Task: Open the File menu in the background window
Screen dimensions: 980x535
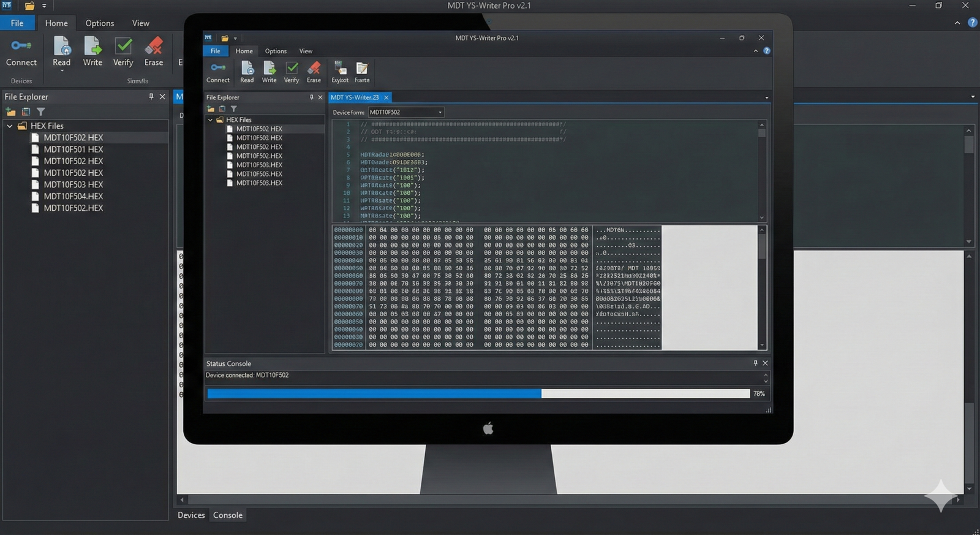Action: click(17, 23)
